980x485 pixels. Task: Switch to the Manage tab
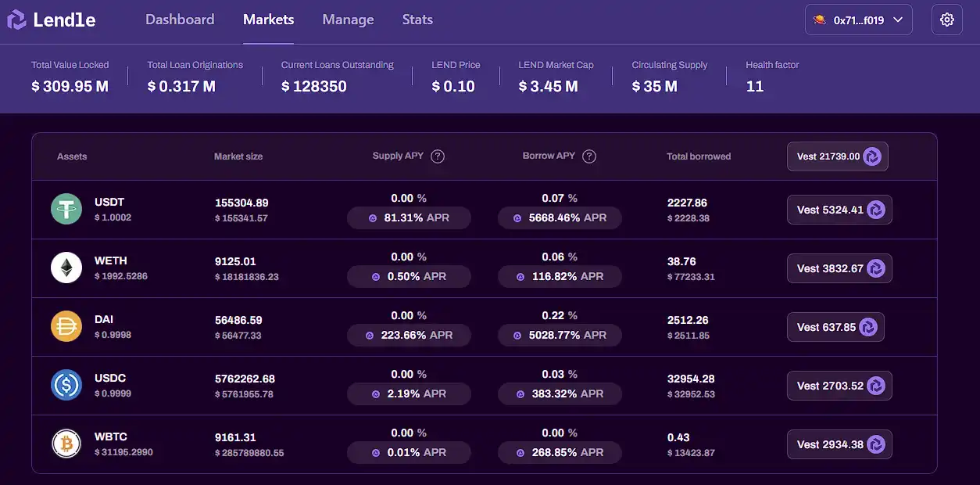[x=348, y=20]
